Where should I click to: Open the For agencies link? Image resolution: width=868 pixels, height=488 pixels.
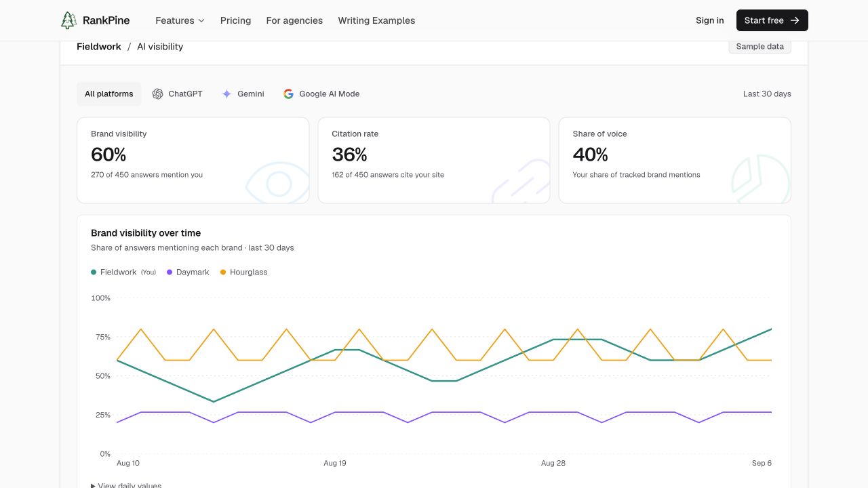(294, 20)
